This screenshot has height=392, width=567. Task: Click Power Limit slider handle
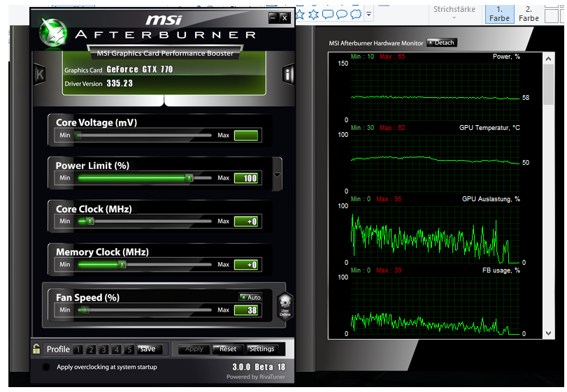coord(189,177)
